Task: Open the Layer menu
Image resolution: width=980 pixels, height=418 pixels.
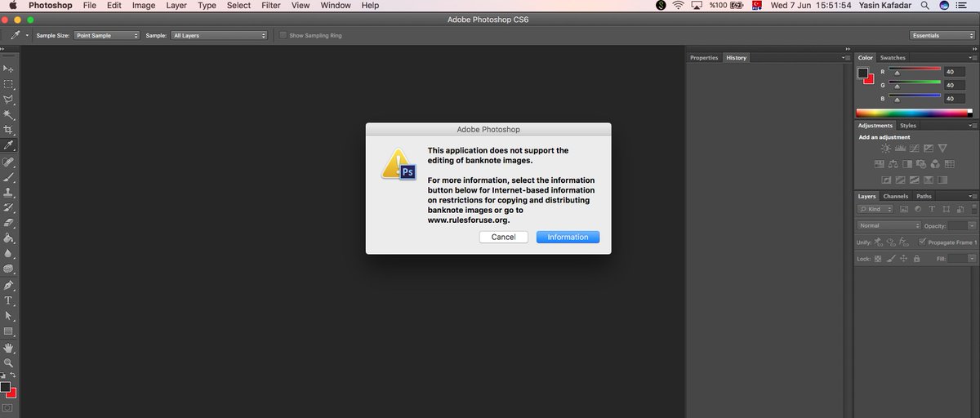Action: click(176, 6)
